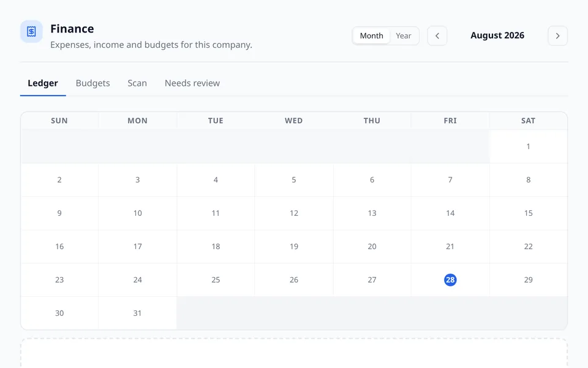Select day 19 on the calendar

pyautogui.click(x=294, y=247)
